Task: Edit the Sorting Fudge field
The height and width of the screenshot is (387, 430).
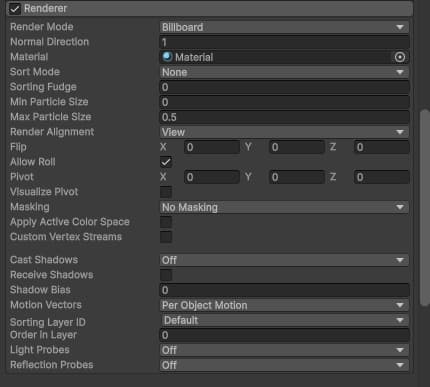Action: click(284, 87)
